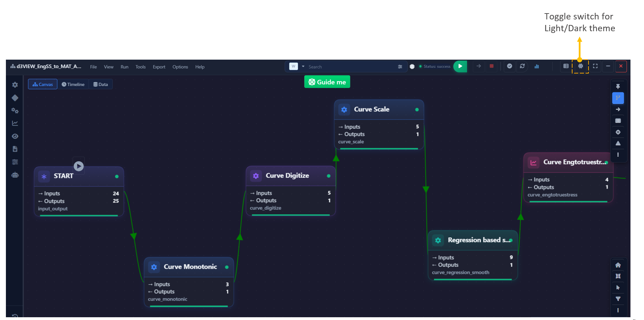644x320 pixels.
Task: Expand the upper right toolbar's three-dot menu
Action: click(x=618, y=155)
